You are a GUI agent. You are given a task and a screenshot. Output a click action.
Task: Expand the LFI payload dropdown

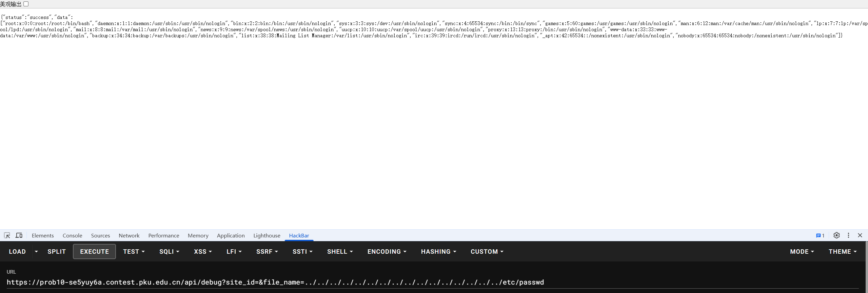(x=234, y=252)
